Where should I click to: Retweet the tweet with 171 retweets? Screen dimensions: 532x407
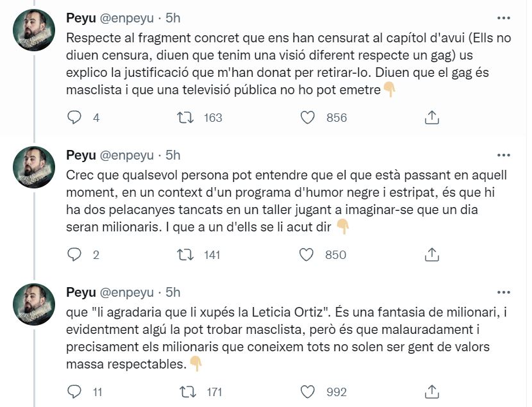tap(186, 392)
